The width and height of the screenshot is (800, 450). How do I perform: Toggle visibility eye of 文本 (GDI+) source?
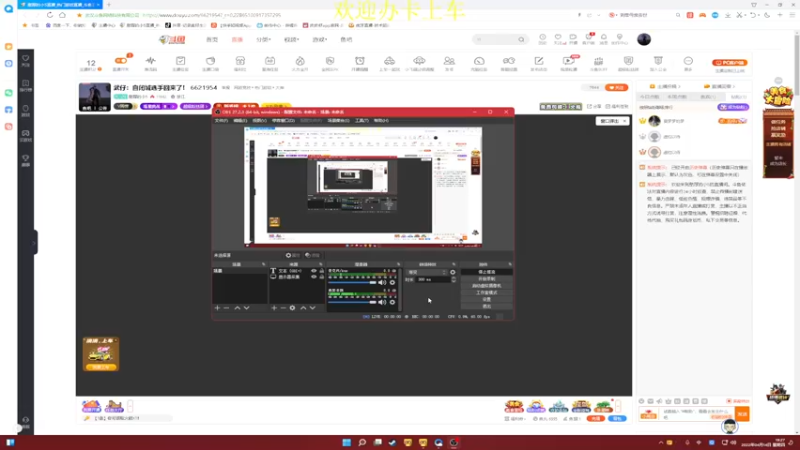(314, 271)
